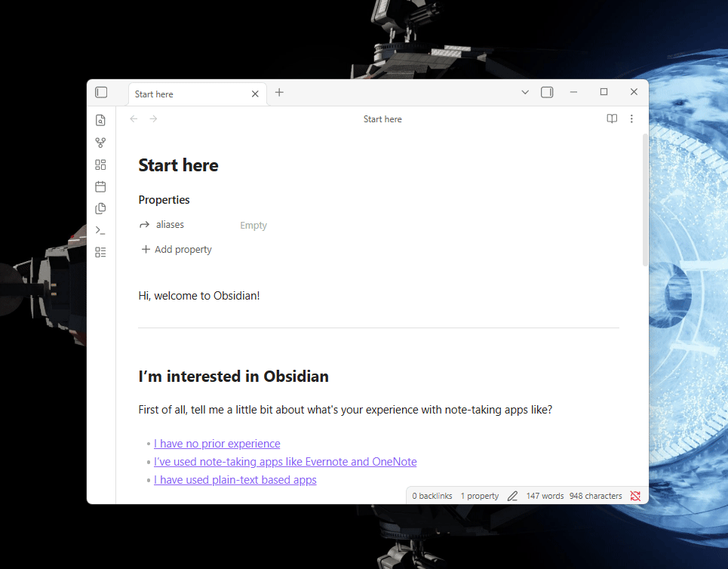This screenshot has width=728, height=569.
Task: Open the more options three-dot menu
Action: (x=631, y=118)
